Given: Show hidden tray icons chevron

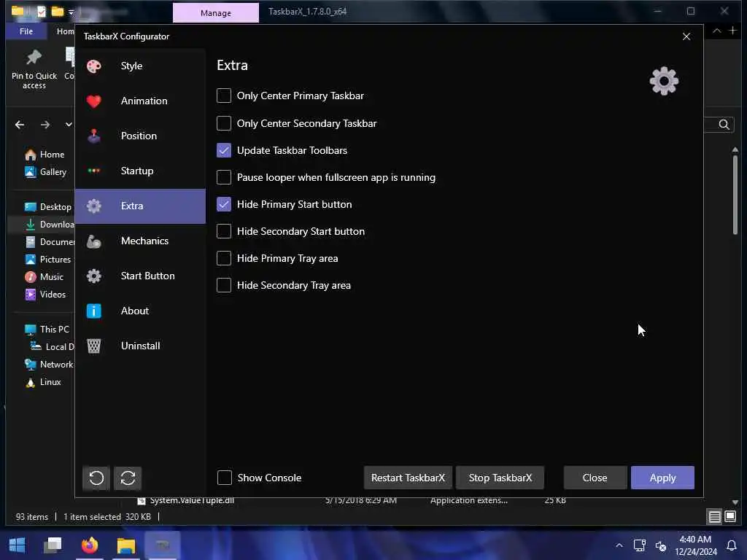Looking at the screenshot, I should (x=619, y=545).
